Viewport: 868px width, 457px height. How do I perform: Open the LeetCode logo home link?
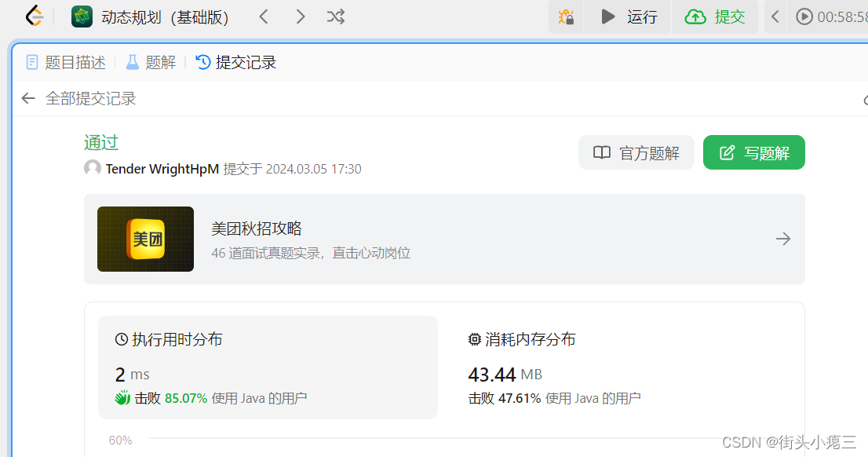pos(35,16)
